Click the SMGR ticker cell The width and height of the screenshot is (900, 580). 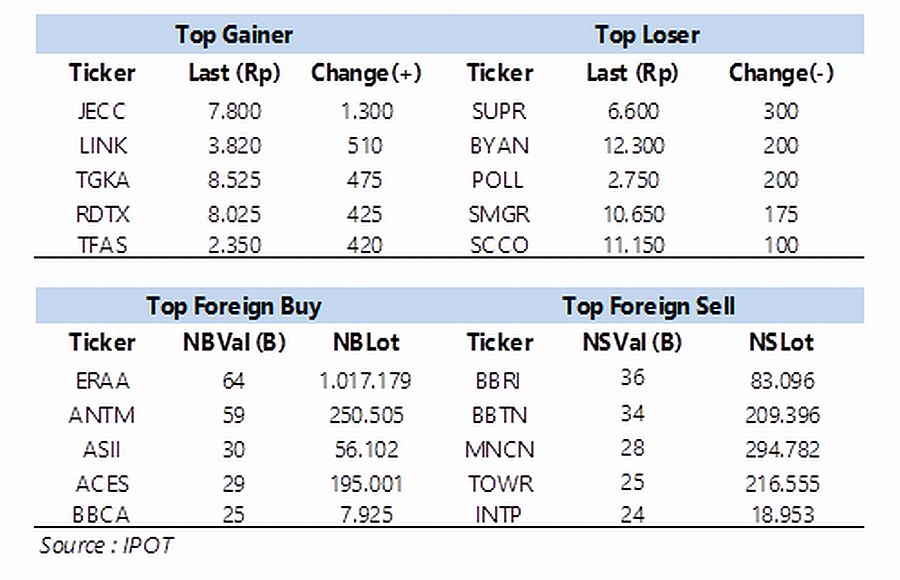click(499, 214)
